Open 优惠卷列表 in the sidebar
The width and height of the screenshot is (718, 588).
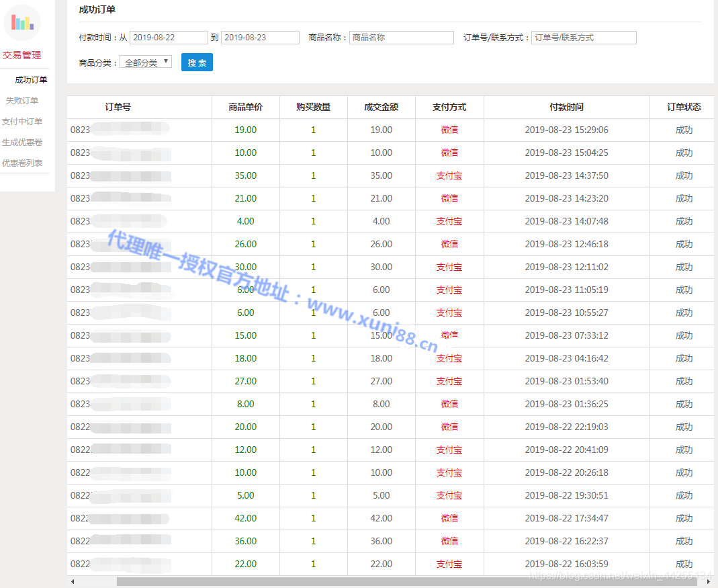pos(22,163)
